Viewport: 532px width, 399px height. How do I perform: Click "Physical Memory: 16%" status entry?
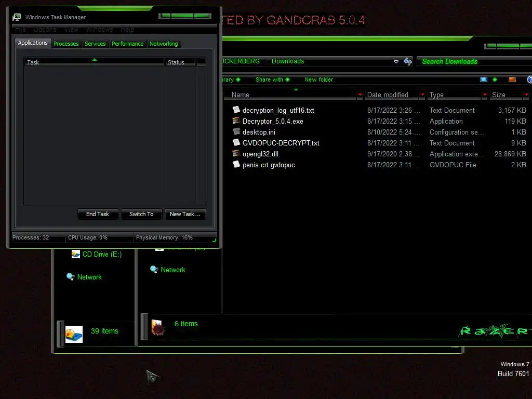click(164, 237)
